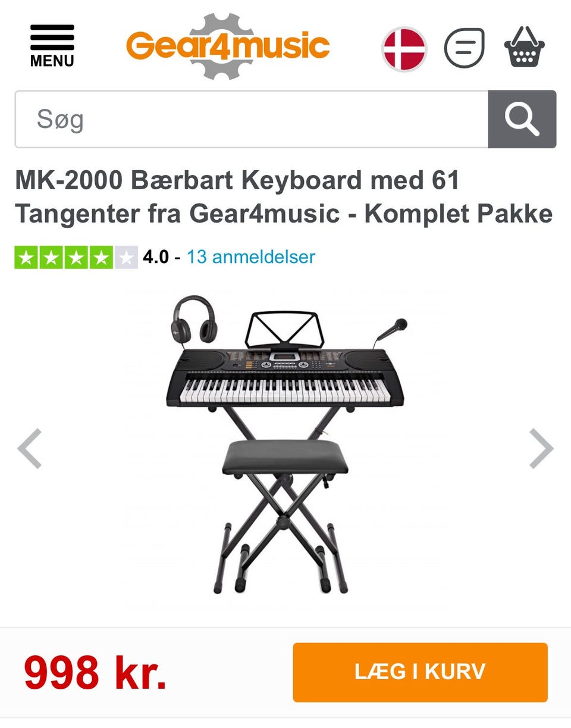Show next product image with right chevron
The width and height of the screenshot is (571, 728).
(x=541, y=449)
